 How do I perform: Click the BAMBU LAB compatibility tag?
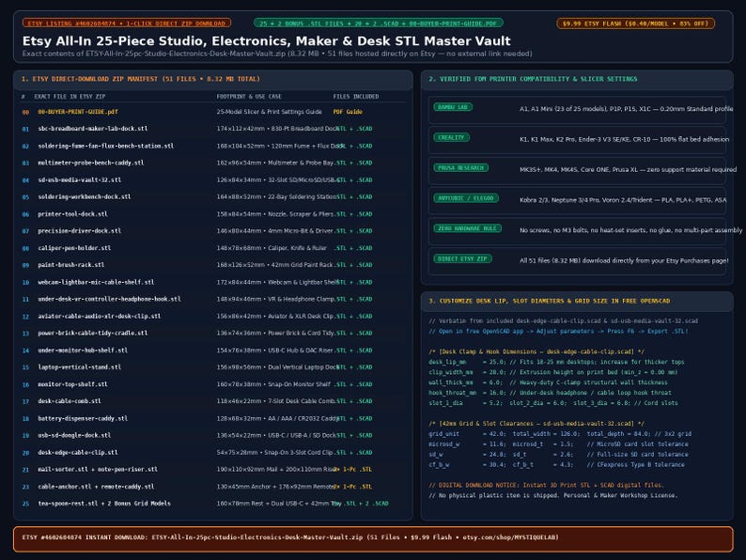pyautogui.click(x=453, y=107)
